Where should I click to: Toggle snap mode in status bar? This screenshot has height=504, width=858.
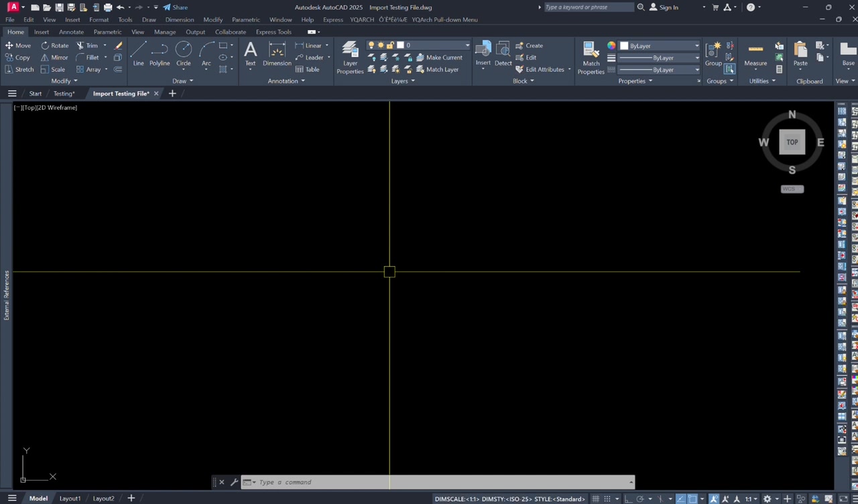coord(607,499)
